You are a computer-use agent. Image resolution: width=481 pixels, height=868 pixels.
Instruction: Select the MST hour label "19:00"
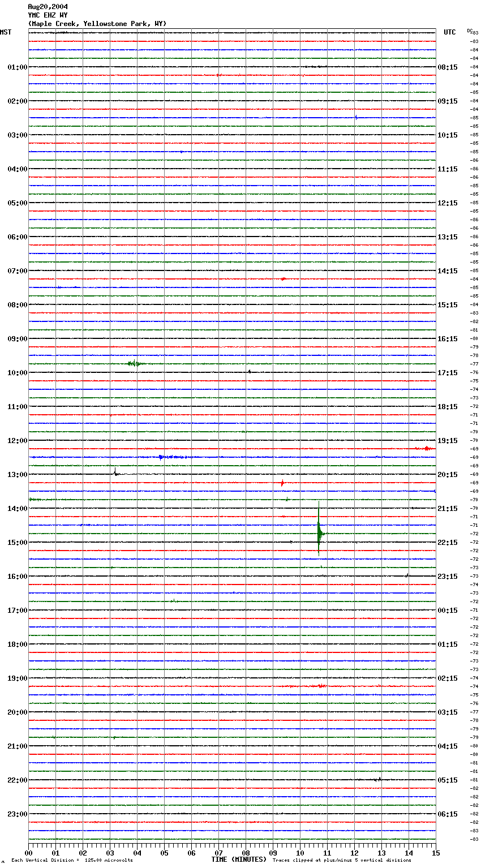[x=17, y=678]
